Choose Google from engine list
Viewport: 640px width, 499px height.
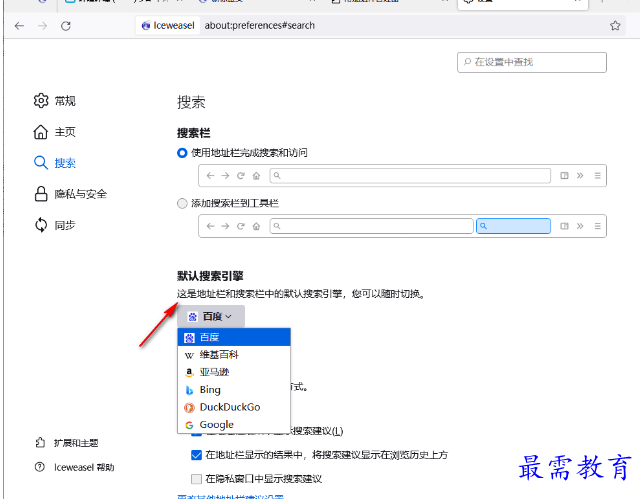coord(234,425)
